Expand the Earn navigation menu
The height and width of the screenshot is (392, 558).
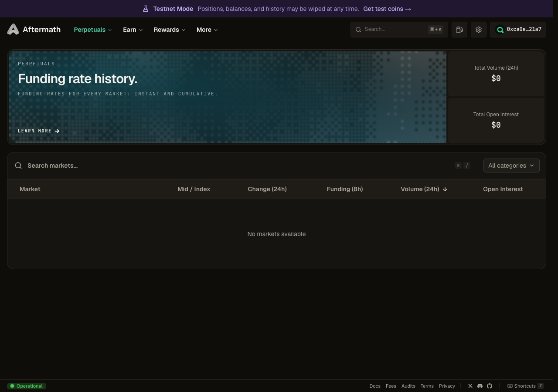pyautogui.click(x=133, y=30)
